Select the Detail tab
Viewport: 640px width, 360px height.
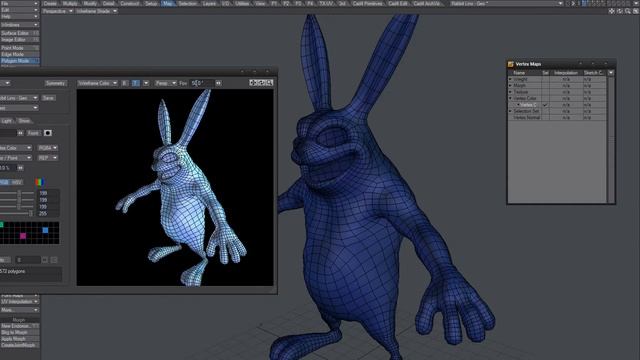pos(109,3)
